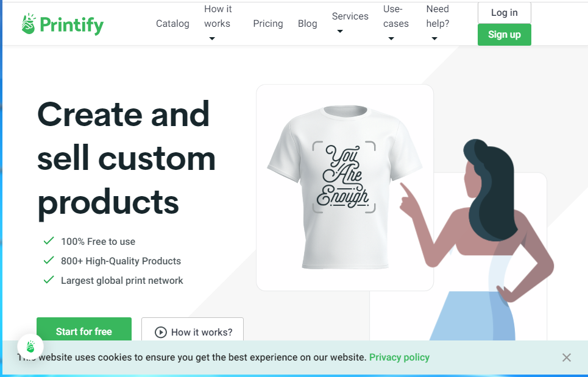Open the Need help? dropdown arrow
This screenshot has width=588, height=377.
pos(434,38)
